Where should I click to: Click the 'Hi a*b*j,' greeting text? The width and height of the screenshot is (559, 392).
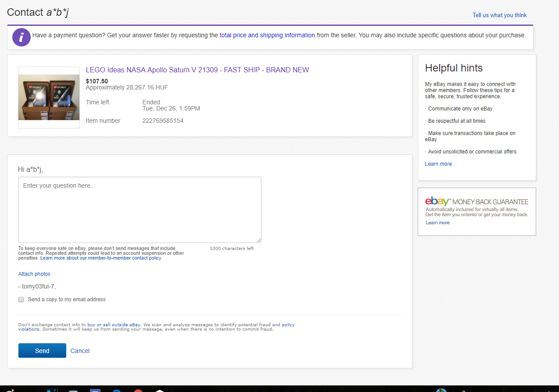(30, 169)
